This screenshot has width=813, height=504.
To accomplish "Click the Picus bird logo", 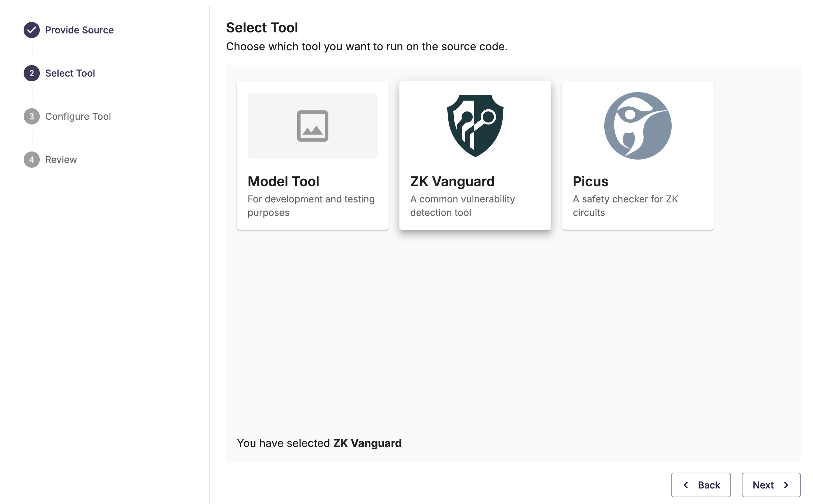I will point(637,125).
